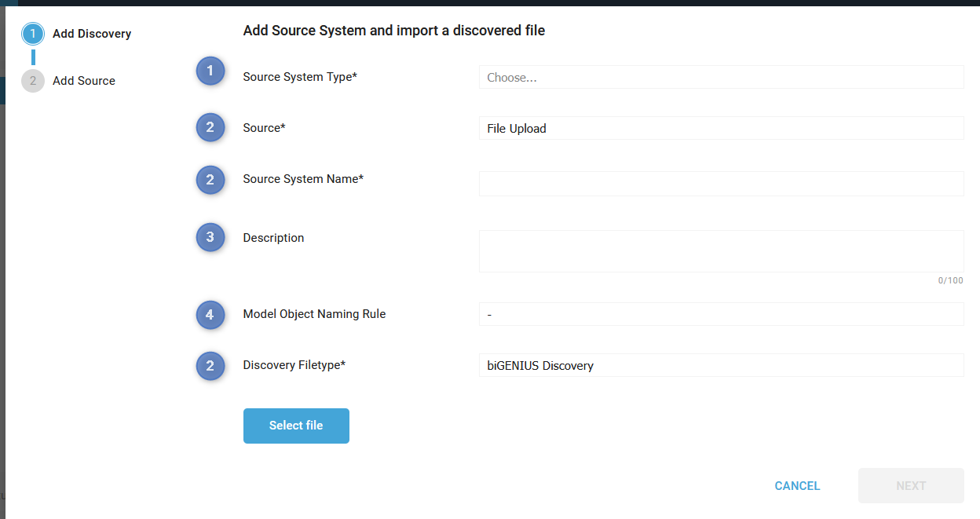Screen dimensions: 980x519
Task: Focus the Source System Name text field
Action: click(x=721, y=184)
